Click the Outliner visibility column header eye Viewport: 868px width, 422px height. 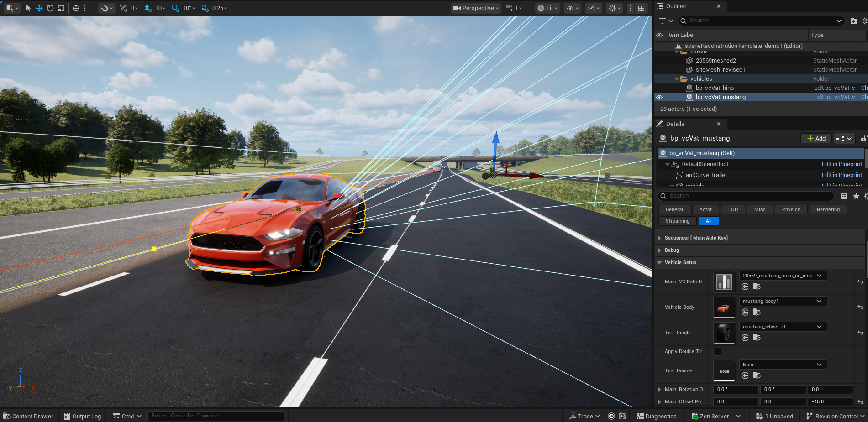(x=659, y=35)
